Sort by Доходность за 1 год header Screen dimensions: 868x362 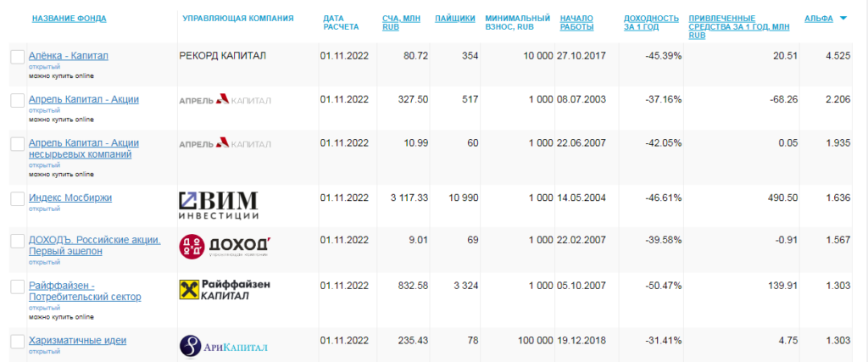652,23
